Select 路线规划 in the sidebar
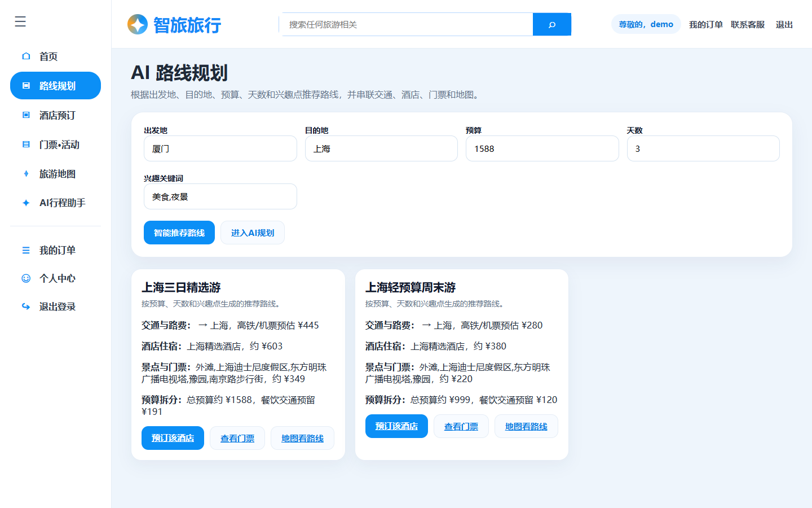 click(x=55, y=86)
